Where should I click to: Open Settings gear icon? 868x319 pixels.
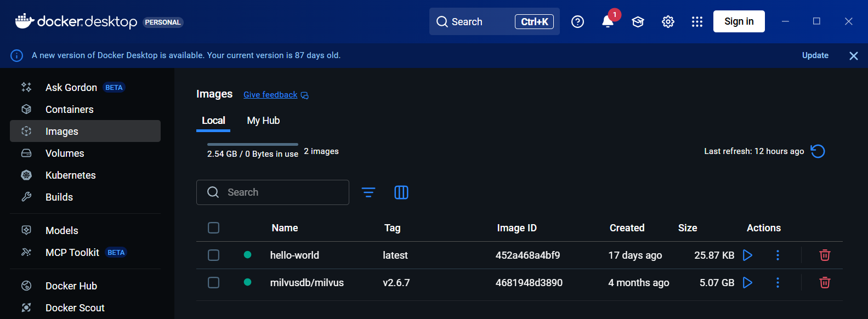[x=668, y=22]
